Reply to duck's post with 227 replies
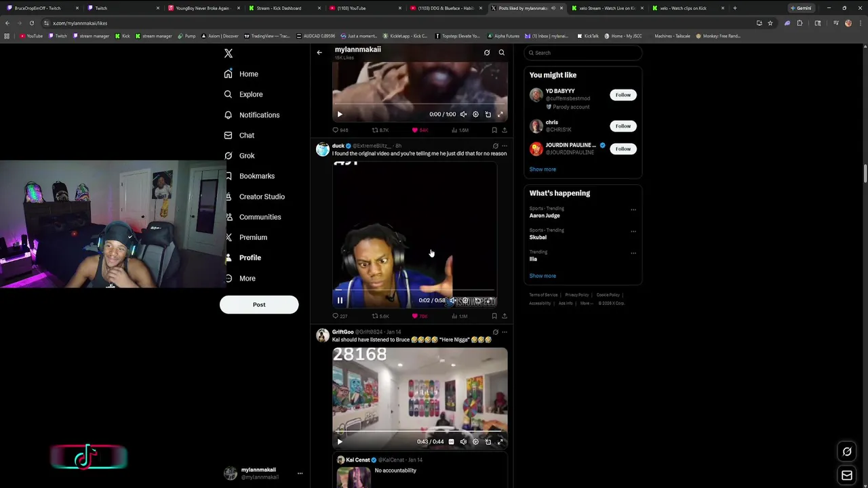The image size is (868, 488). (340, 316)
